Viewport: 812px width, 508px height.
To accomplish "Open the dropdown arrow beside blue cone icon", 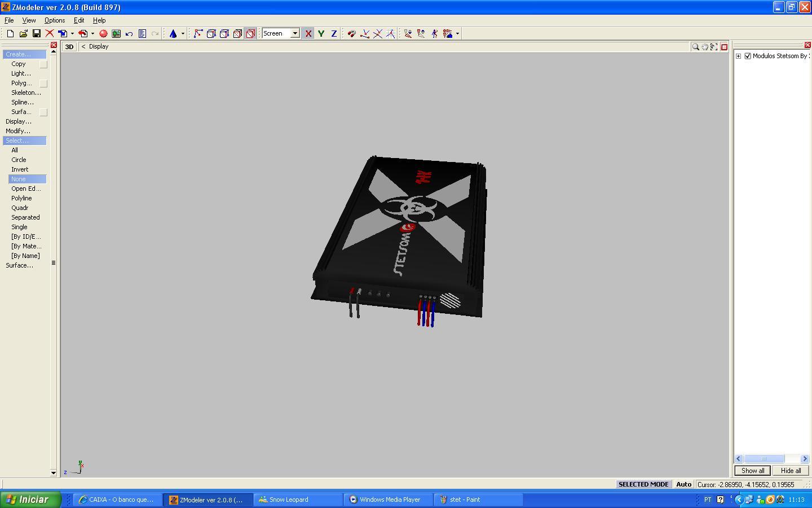I will click(183, 34).
